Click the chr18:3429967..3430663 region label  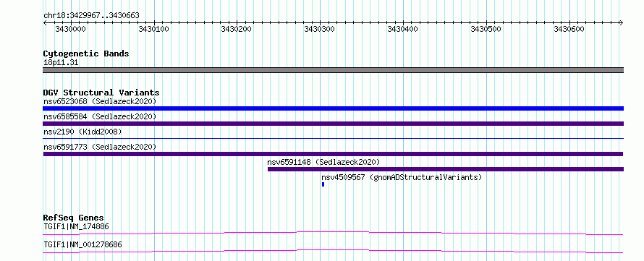pyautogui.click(x=91, y=16)
